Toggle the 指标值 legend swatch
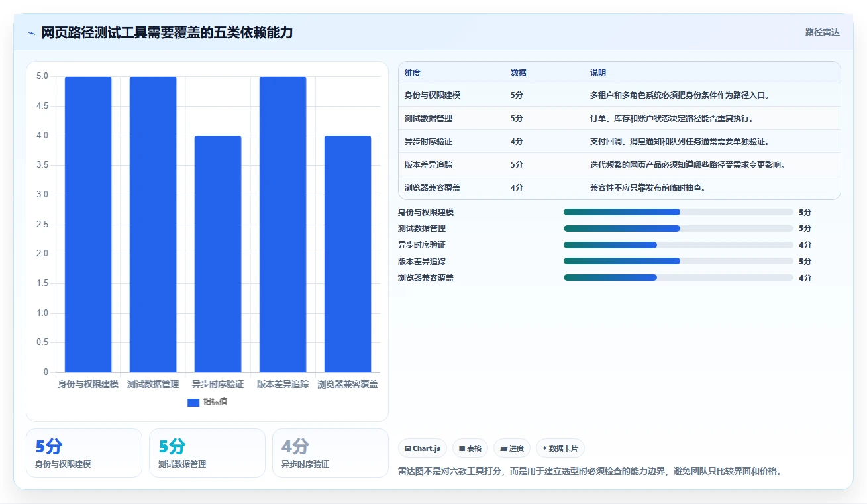Image resolution: width=867 pixels, height=504 pixels. 193,402
